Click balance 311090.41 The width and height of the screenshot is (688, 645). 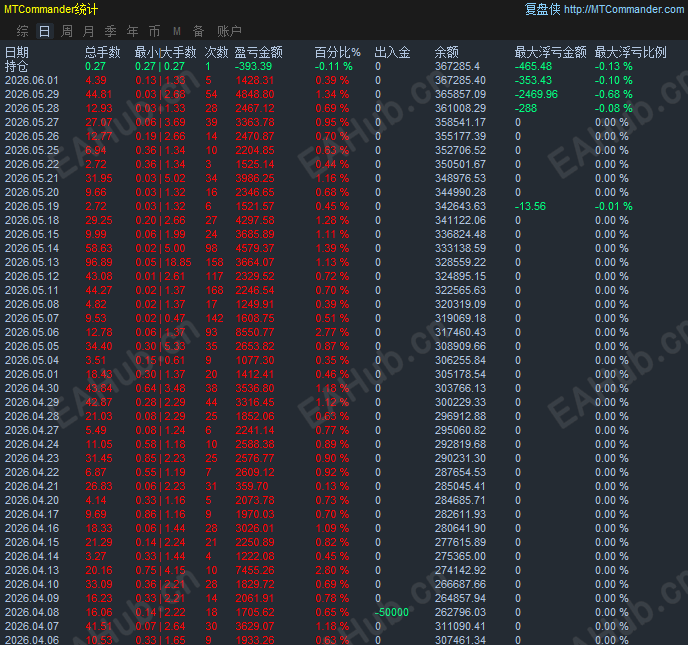460,627
